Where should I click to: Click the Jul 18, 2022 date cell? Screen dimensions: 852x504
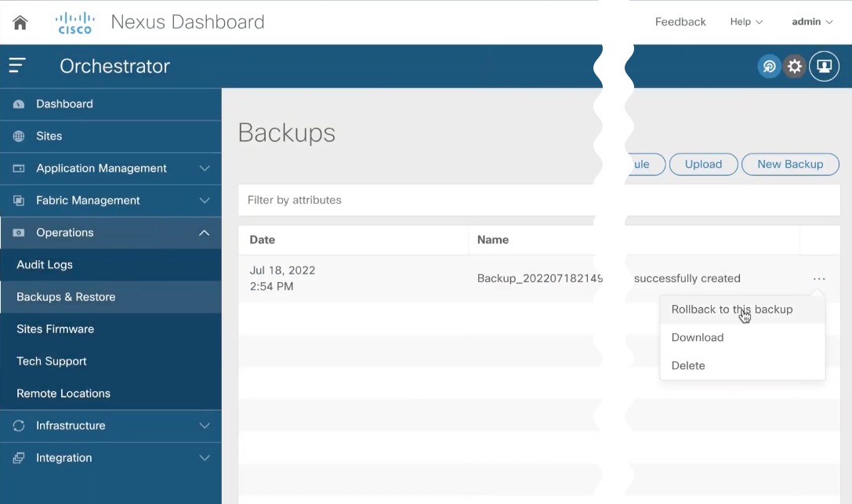(282, 278)
